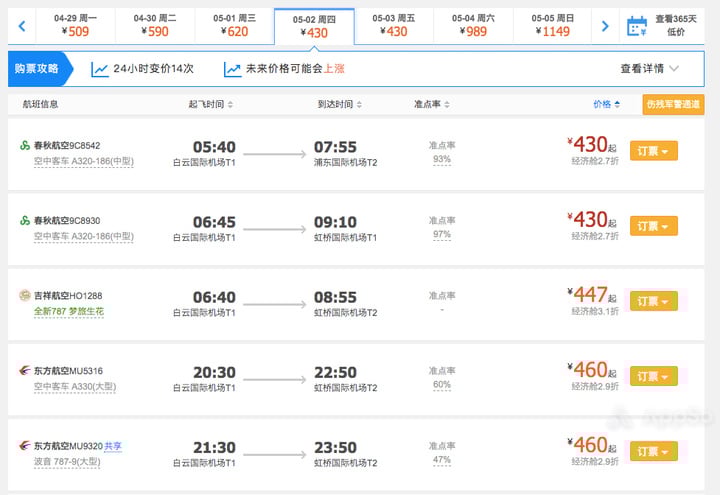Open the 365-day low price calendar icon
The height and width of the screenshot is (495, 720).
click(x=637, y=26)
